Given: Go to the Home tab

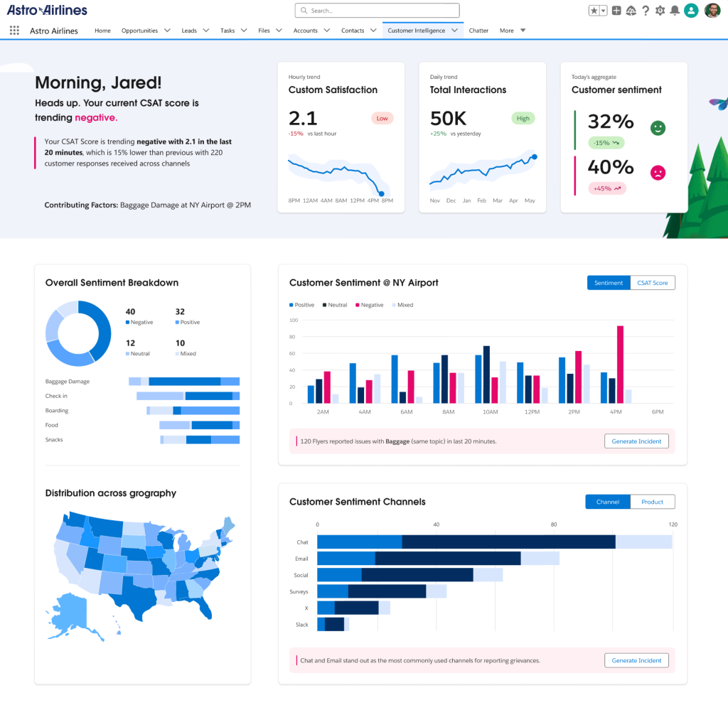Looking at the screenshot, I should pyautogui.click(x=102, y=31).
